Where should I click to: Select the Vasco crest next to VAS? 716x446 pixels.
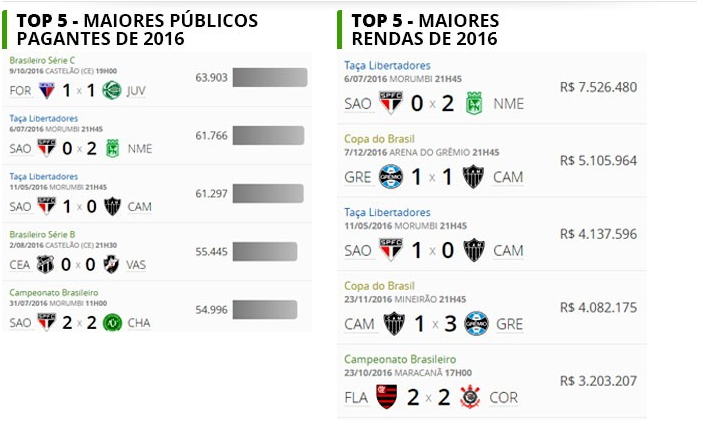point(112,264)
